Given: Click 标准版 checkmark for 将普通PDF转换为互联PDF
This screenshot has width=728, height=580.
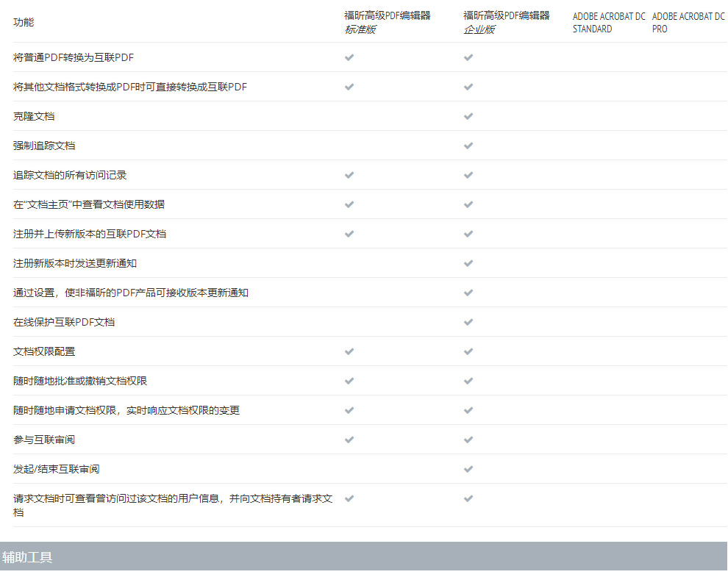Looking at the screenshot, I should (x=349, y=57).
